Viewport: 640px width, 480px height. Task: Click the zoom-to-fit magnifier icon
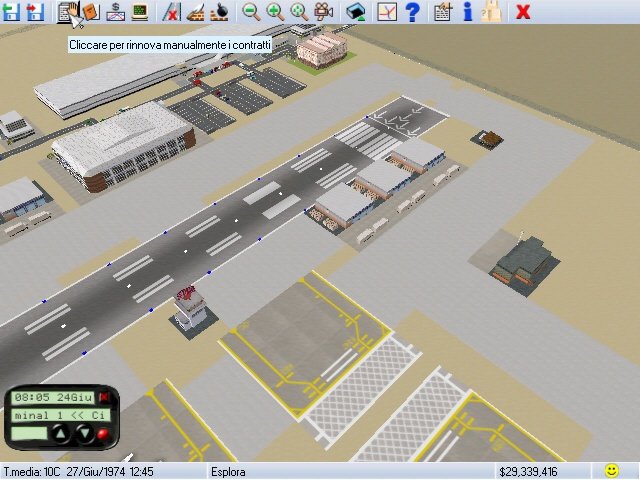299,12
